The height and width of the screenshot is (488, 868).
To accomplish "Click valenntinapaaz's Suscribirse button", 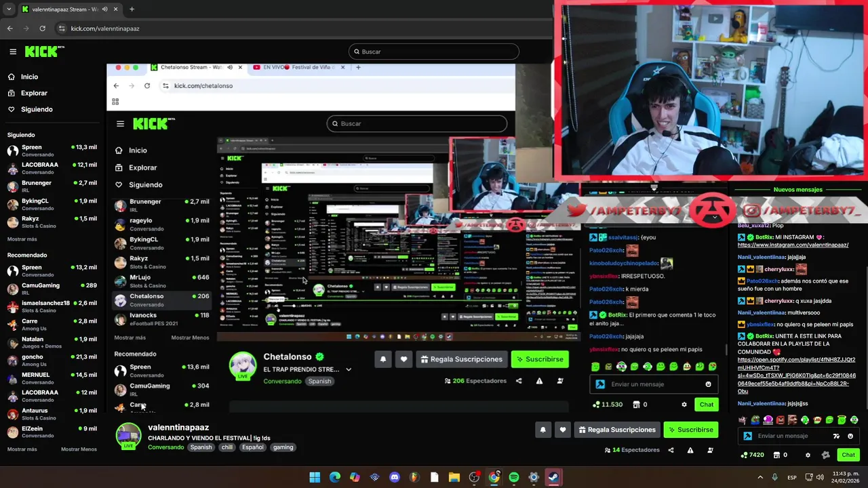I will [x=690, y=430].
